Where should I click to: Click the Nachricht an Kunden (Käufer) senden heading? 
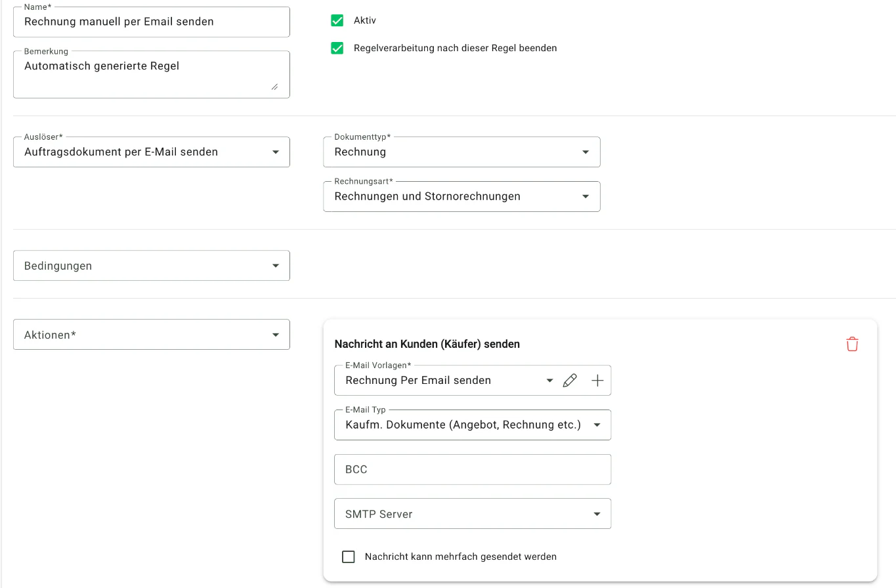pos(427,344)
